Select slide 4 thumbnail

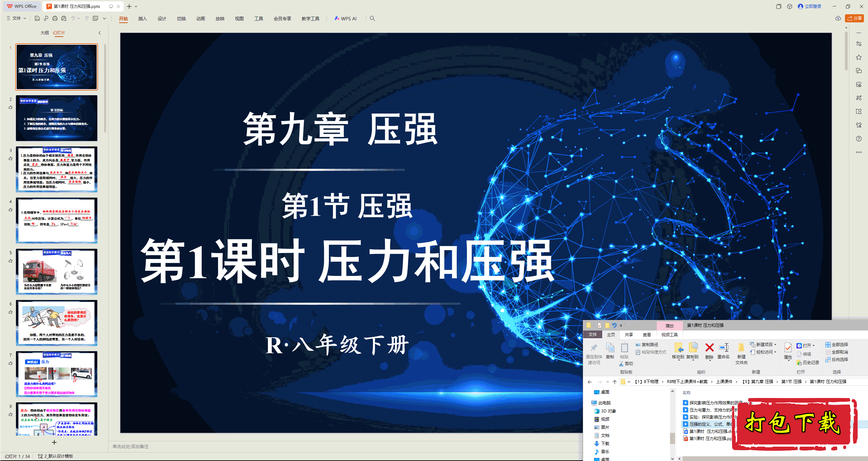pos(57,220)
